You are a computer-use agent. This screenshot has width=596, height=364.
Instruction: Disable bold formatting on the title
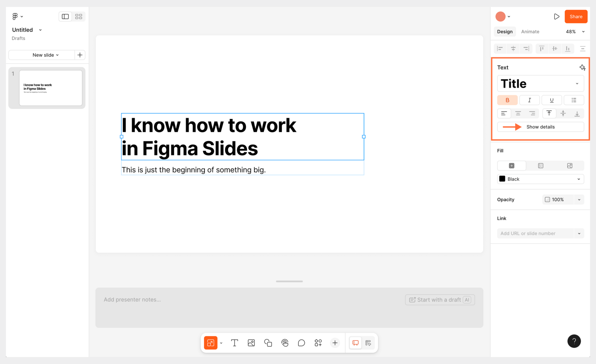(x=507, y=100)
